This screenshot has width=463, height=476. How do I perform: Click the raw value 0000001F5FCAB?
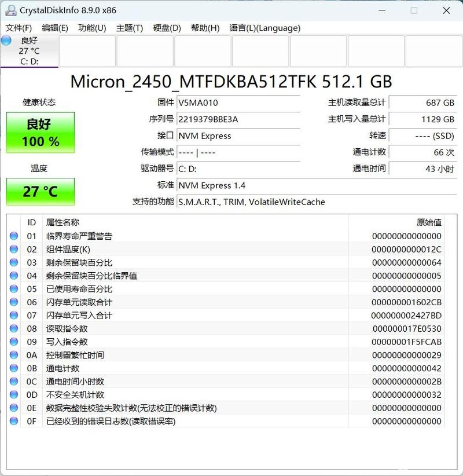[x=406, y=342]
